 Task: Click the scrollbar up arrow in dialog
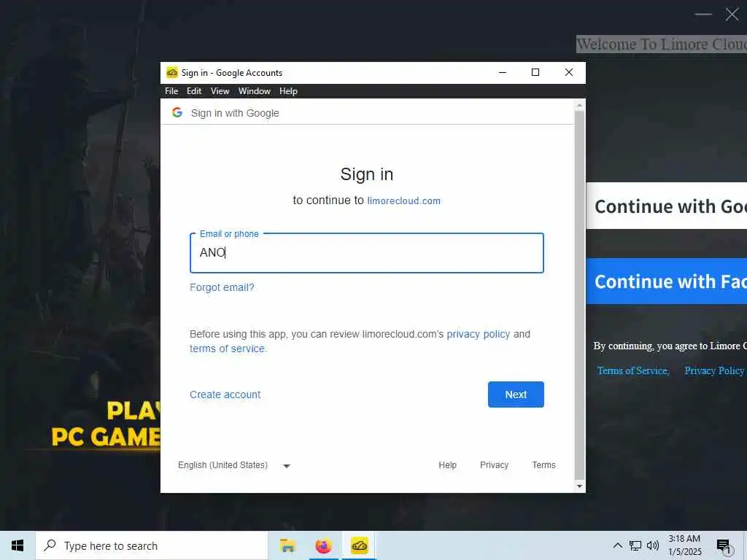pyautogui.click(x=579, y=105)
